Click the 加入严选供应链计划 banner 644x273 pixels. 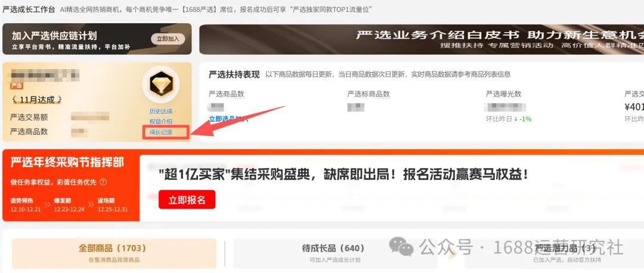point(97,39)
